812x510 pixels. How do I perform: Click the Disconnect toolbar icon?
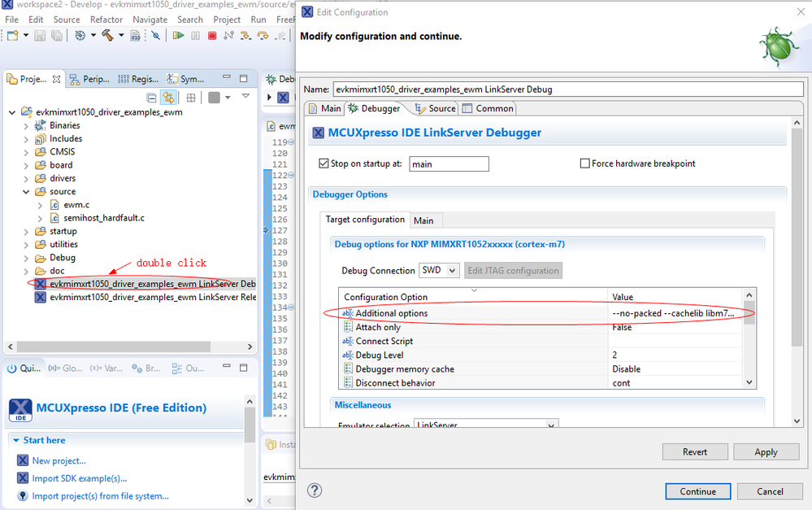(x=228, y=35)
